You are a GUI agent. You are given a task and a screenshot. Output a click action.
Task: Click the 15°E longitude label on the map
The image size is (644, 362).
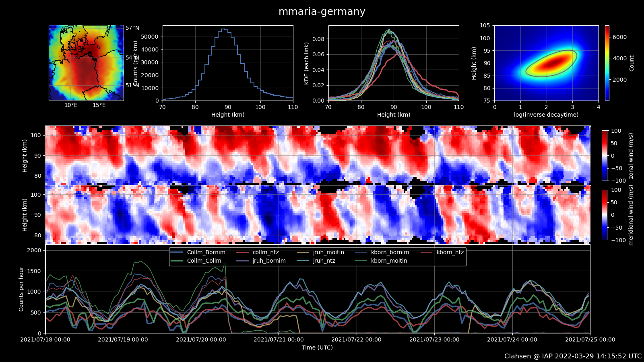pyautogui.click(x=99, y=105)
